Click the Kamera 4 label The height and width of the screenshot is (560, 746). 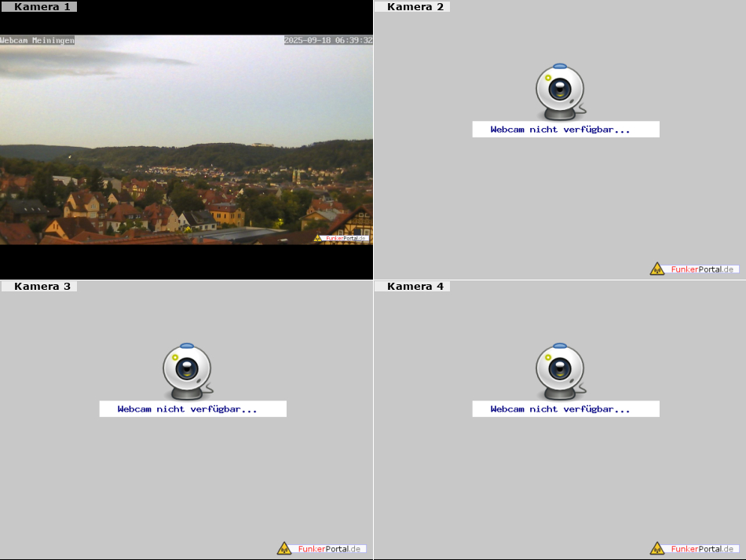[412, 286]
